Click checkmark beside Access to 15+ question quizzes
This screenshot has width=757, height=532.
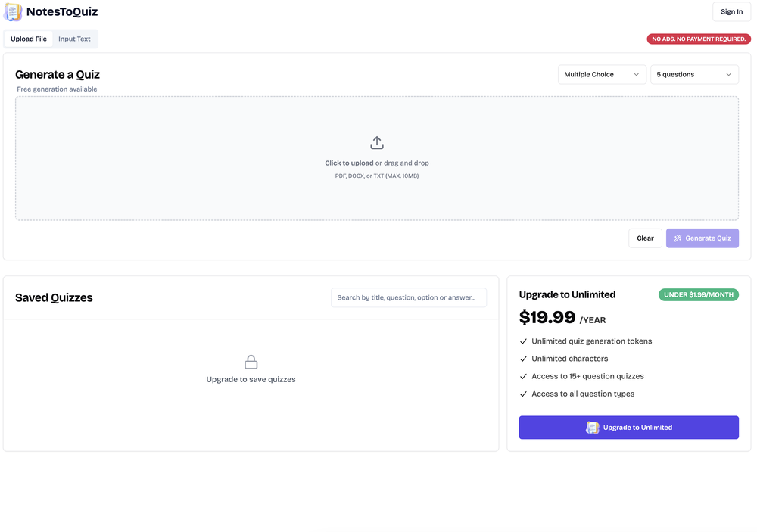523,376
